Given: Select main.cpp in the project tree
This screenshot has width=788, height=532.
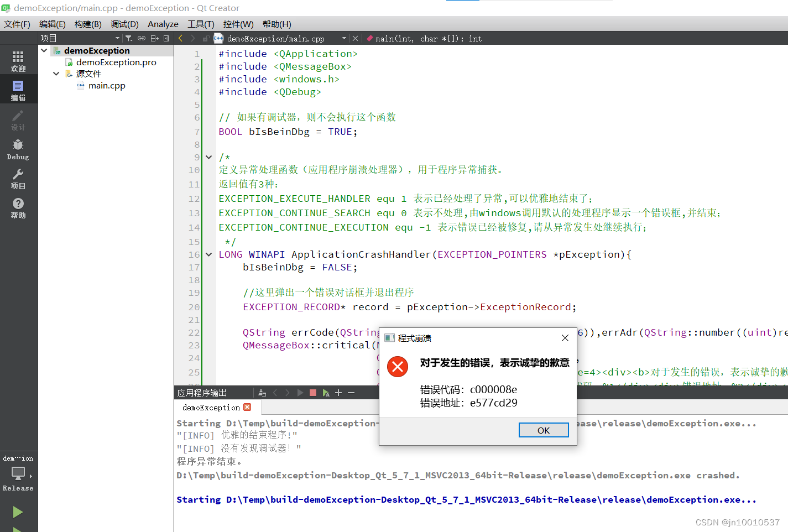Looking at the screenshot, I should click(x=107, y=85).
